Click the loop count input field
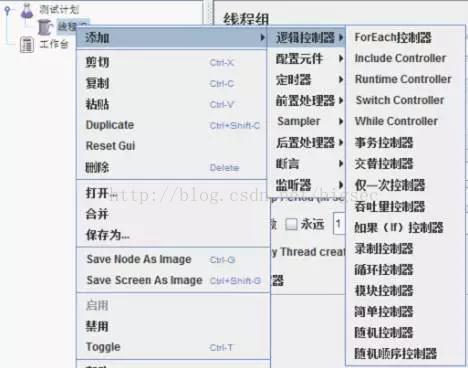This screenshot has width=468, height=368. pyautogui.click(x=339, y=224)
